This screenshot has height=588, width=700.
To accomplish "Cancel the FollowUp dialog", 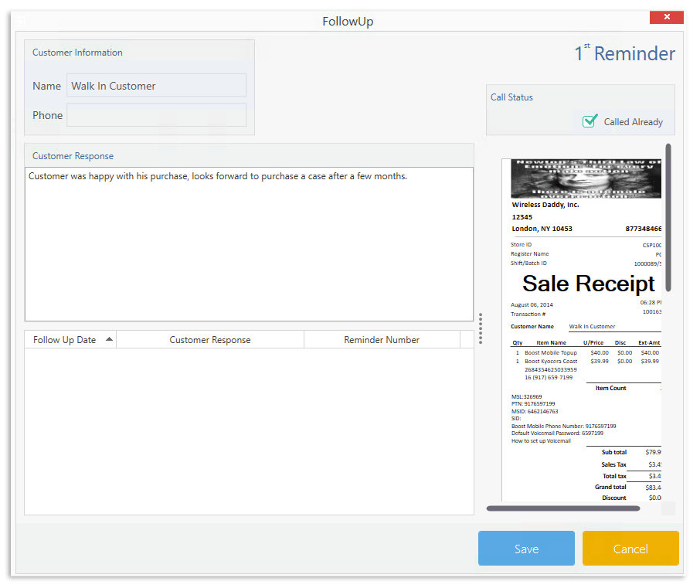I will [x=630, y=549].
